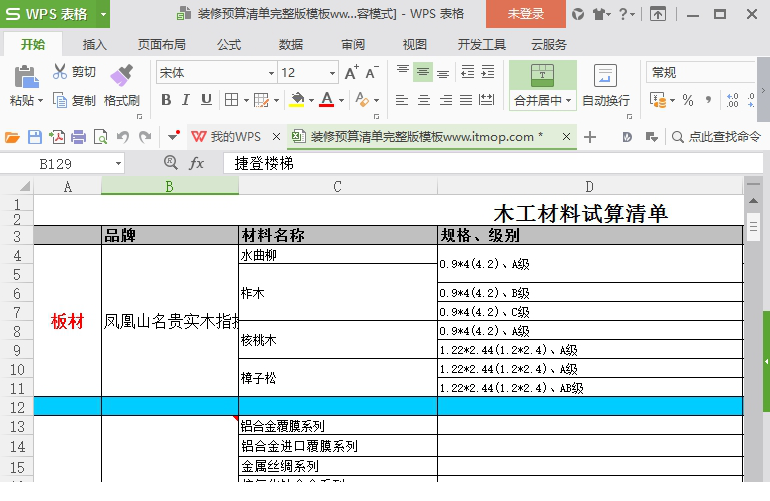Screen dimensions: 770x501
Task: Cut selection with the scissors icon
Action: coord(59,72)
